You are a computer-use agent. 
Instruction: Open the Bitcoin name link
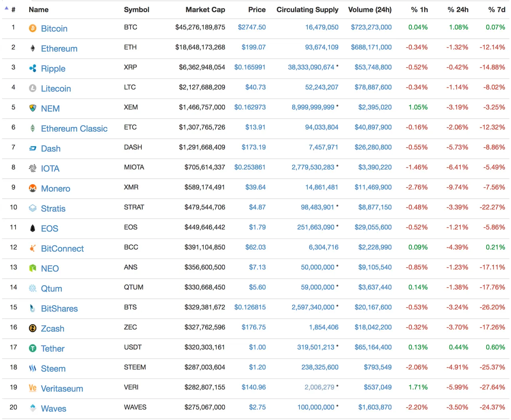pos(54,29)
